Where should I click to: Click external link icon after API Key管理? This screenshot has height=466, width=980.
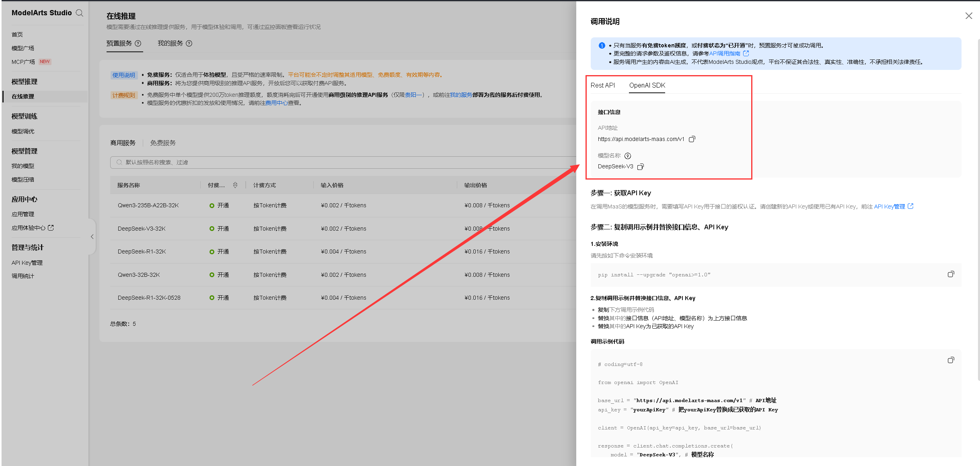click(911, 206)
